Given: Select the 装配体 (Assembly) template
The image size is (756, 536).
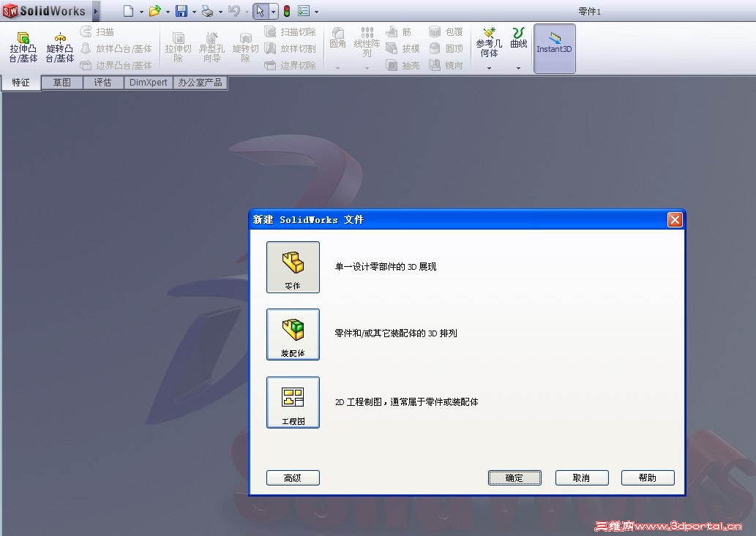Looking at the screenshot, I should [293, 335].
